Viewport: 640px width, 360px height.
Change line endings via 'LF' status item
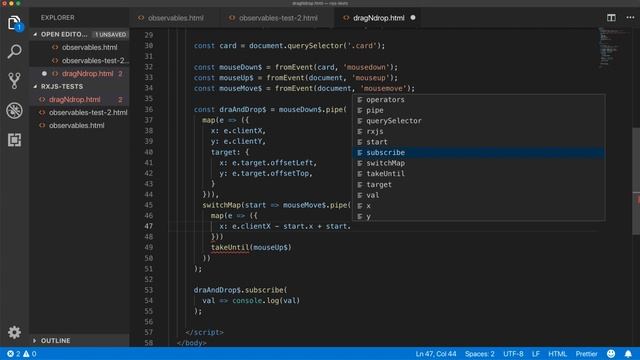(x=536, y=354)
